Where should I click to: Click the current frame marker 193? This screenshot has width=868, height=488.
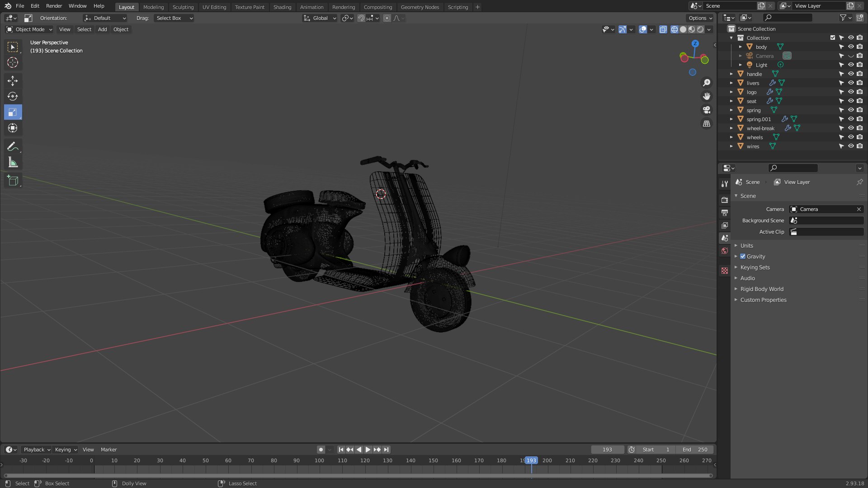click(531, 460)
